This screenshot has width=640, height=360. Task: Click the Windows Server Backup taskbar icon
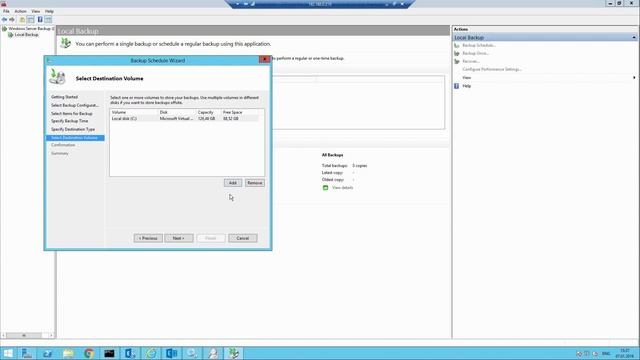click(x=233, y=353)
